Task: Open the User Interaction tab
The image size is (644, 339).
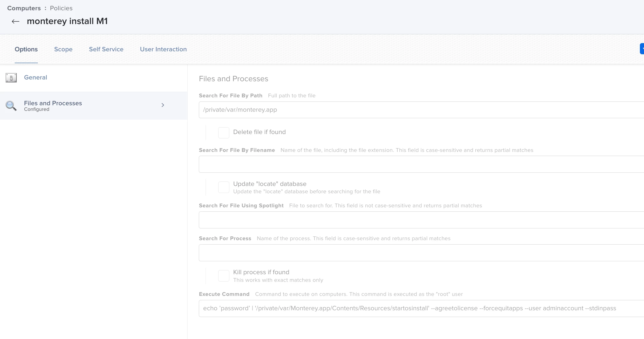Action: (x=163, y=49)
